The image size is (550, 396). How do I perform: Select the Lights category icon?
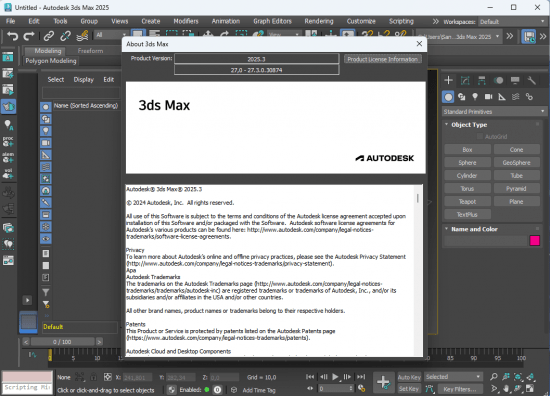point(475,97)
